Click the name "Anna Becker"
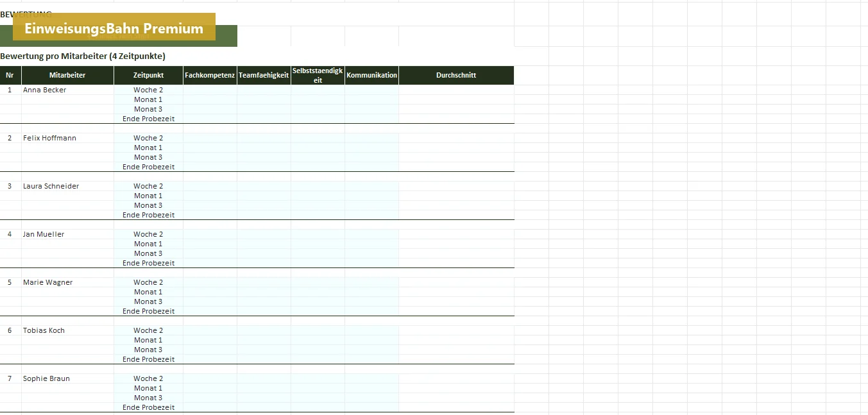868x415 pixels. point(45,90)
